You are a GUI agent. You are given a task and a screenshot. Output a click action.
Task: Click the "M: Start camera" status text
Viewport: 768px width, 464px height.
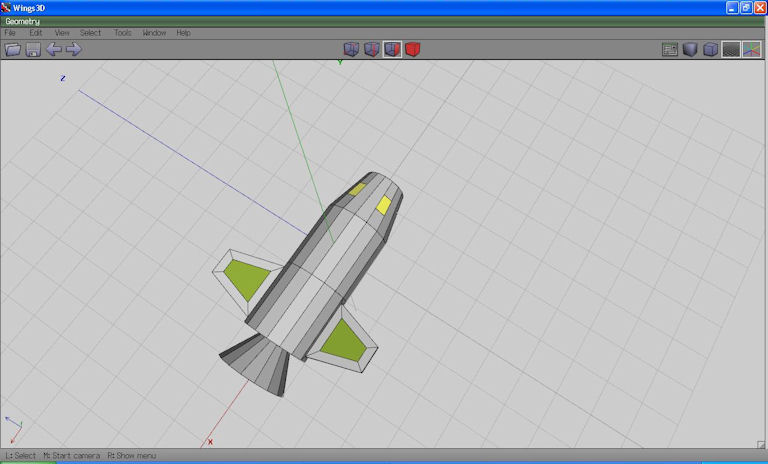click(72, 456)
